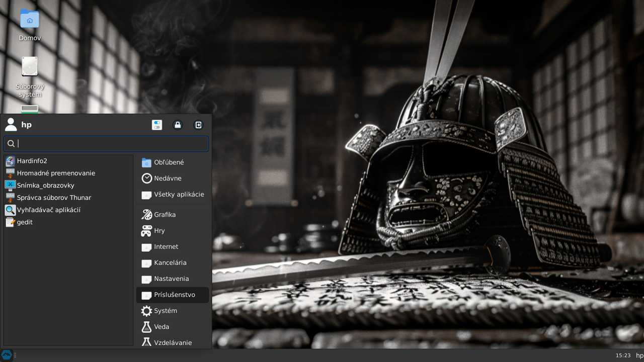
Task: Open Snímka_obrazovky screenshot tool
Action: (x=68, y=185)
